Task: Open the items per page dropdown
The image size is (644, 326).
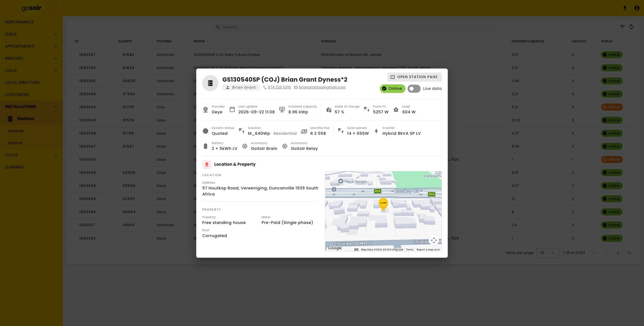Action: click(x=547, y=253)
